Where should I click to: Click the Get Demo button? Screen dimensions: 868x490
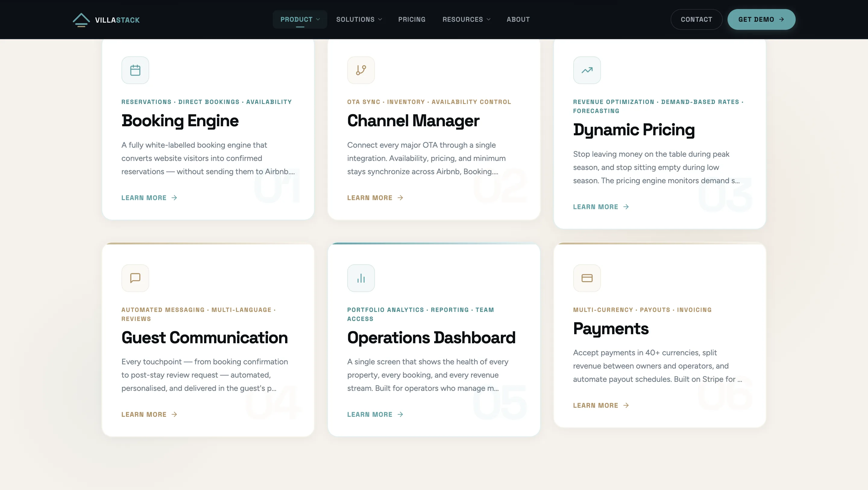click(x=761, y=19)
